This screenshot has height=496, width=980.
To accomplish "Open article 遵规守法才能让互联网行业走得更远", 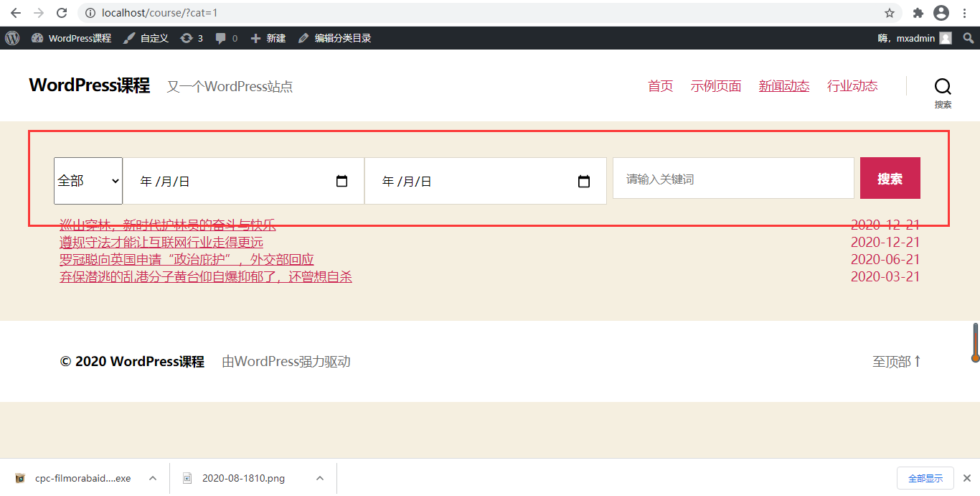I will click(x=161, y=242).
